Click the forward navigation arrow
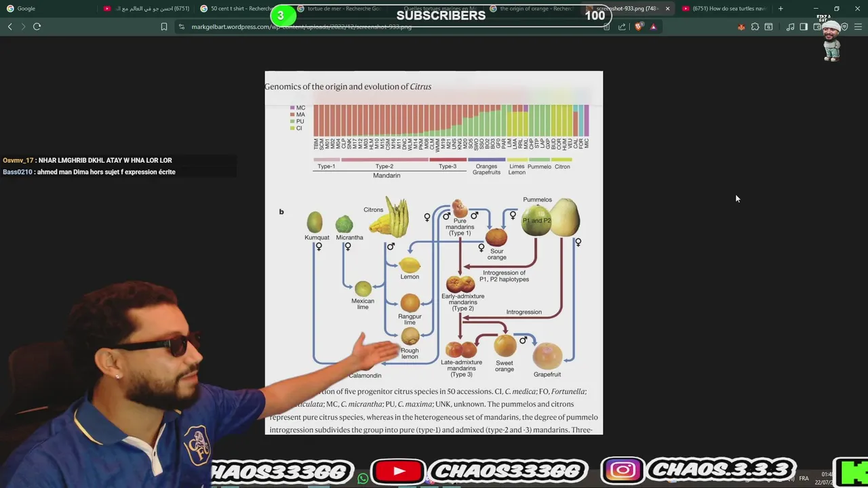 (x=23, y=26)
